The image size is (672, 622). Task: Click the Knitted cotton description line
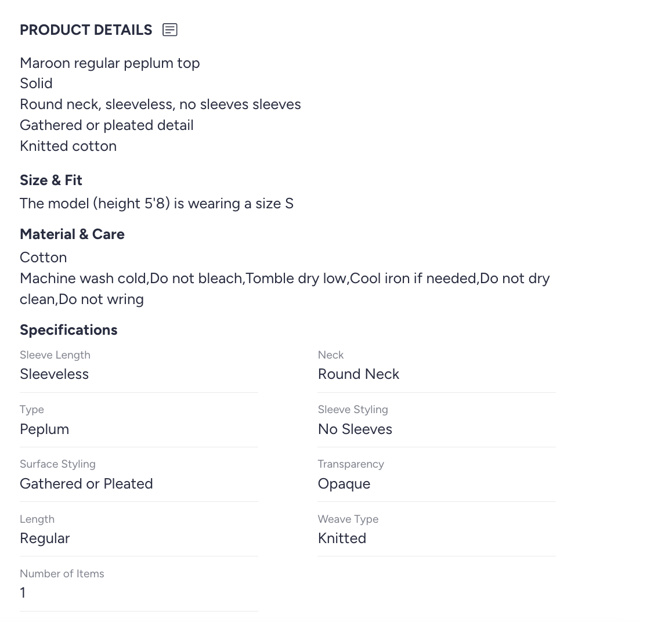[x=68, y=146]
